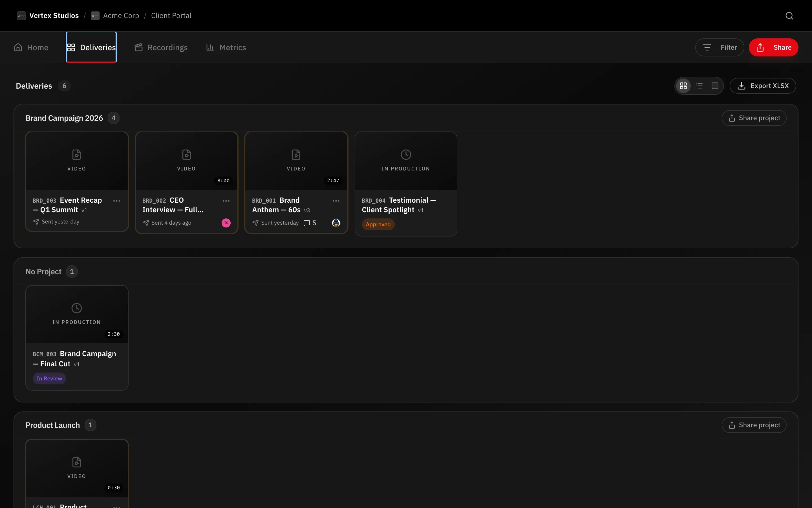Click the clock icon on BCM_003 thumbnail
Viewport: 812px width, 508px height.
click(77, 308)
